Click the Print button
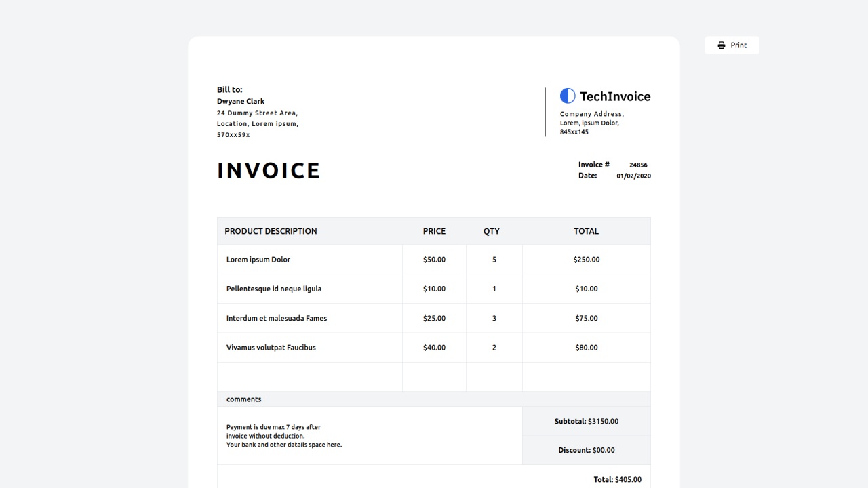Image resolution: width=868 pixels, height=488 pixels. pos(732,45)
